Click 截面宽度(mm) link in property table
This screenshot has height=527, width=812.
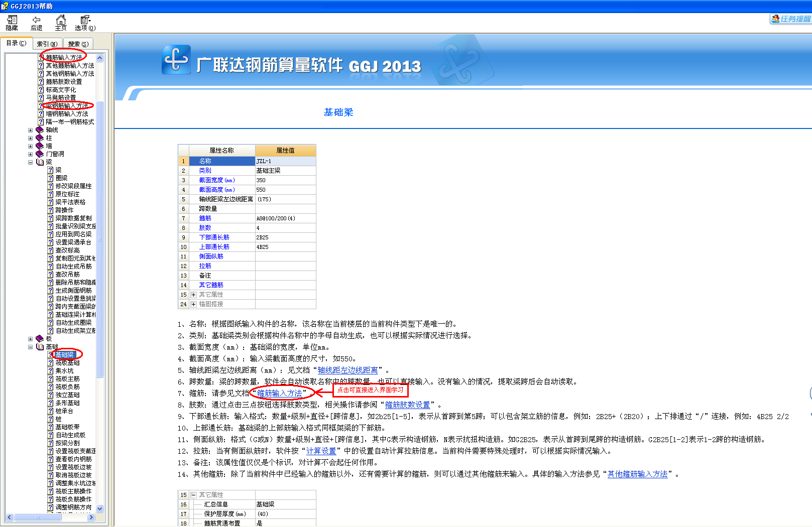(x=217, y=180)
